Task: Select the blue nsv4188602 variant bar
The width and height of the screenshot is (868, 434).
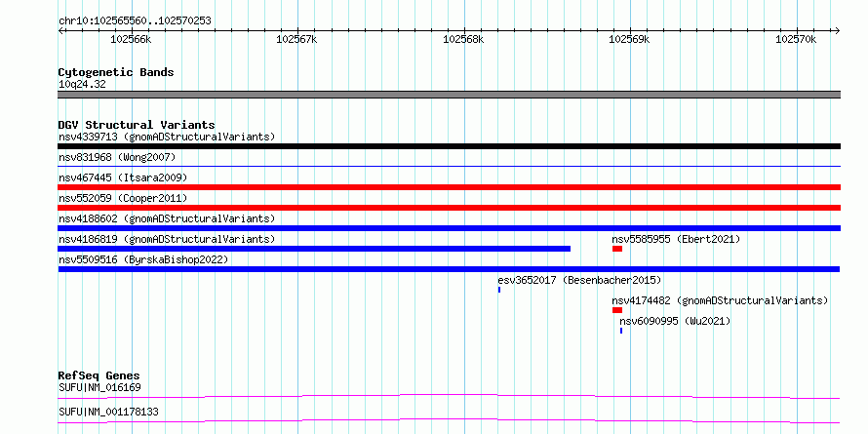Action: [x=449, y=228]
